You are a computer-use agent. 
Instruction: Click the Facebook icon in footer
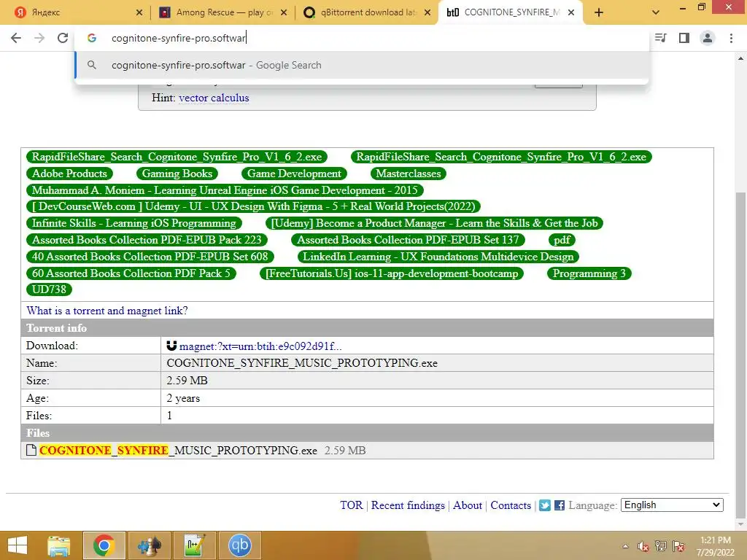click(x=560, y=505)
